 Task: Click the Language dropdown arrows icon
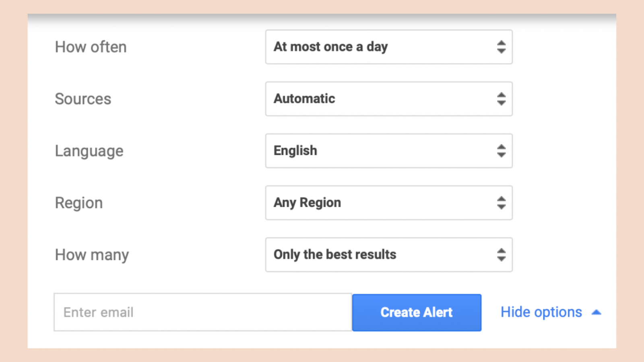[x=501, y=151]
